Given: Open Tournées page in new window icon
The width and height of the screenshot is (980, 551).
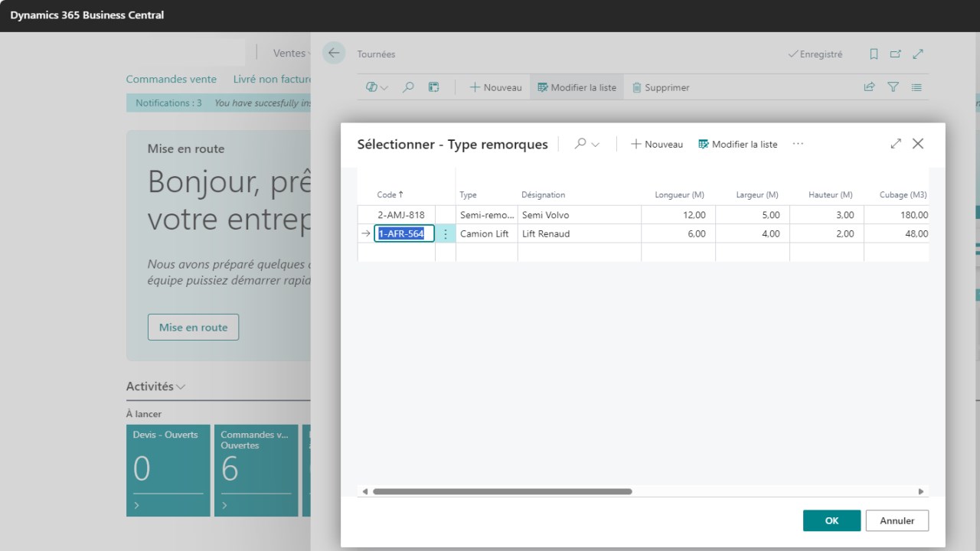Looking at the screenshot, I should [x=896, y=54].
